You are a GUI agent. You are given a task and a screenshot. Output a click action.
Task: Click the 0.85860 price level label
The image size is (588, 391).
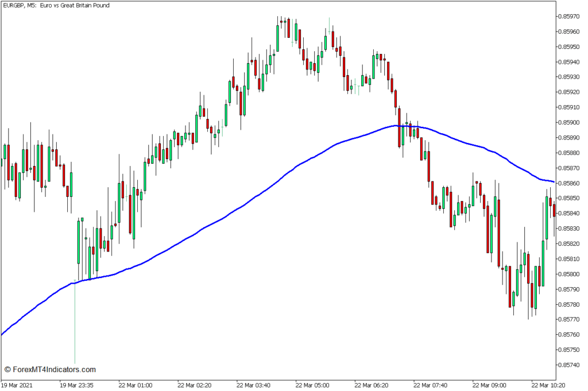[568, 183]
